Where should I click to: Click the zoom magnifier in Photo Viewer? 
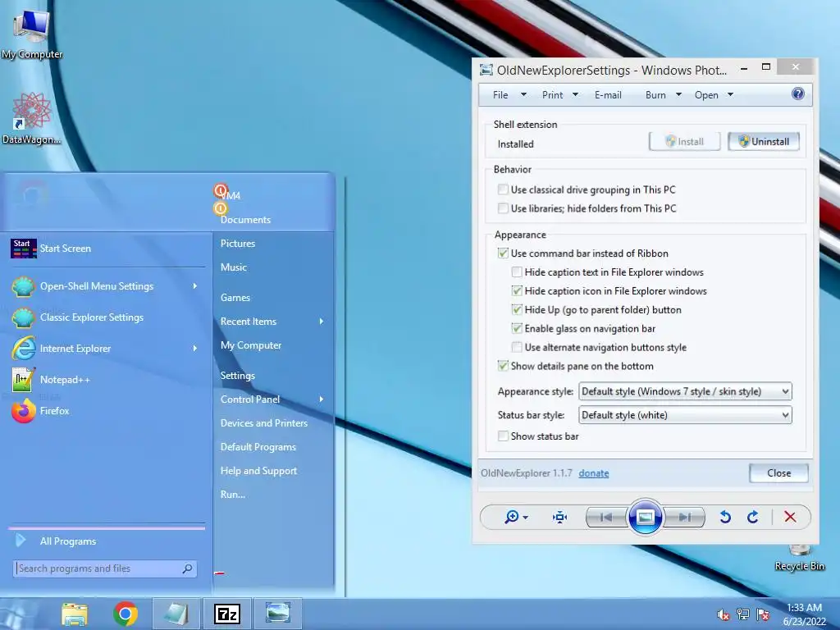pos(512,517)
